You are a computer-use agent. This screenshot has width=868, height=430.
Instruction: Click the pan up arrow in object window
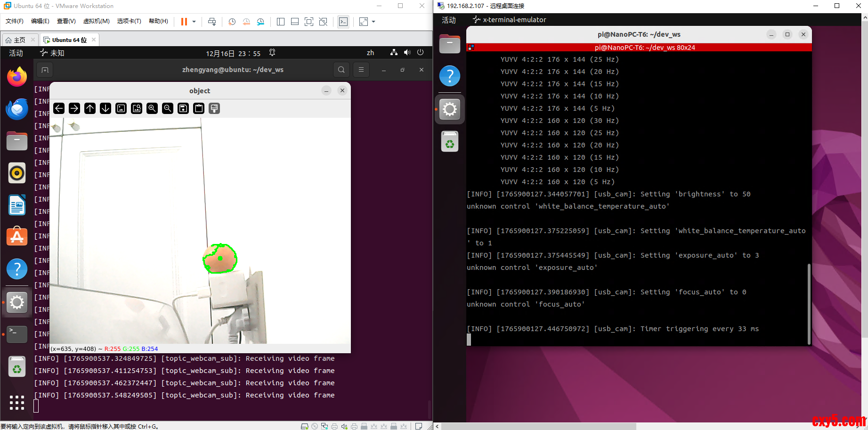pos(90,109)
